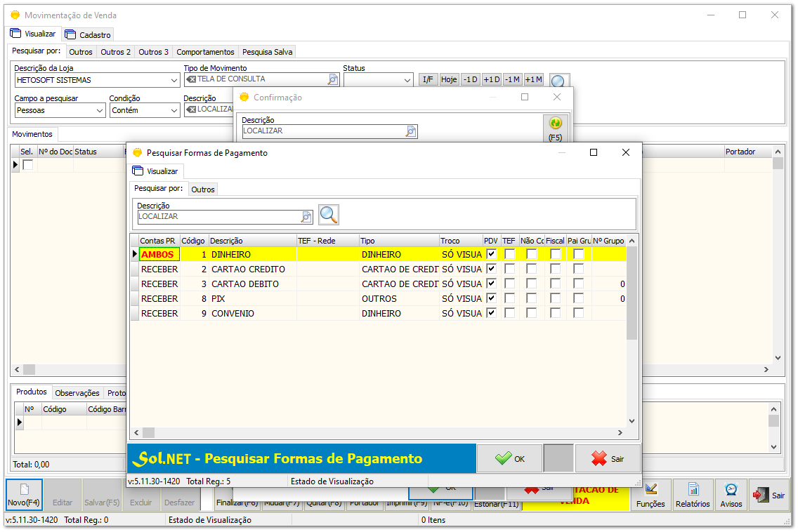Click the magnifying glass search icon
798x532 pixels.
click(x=327, y=215)
